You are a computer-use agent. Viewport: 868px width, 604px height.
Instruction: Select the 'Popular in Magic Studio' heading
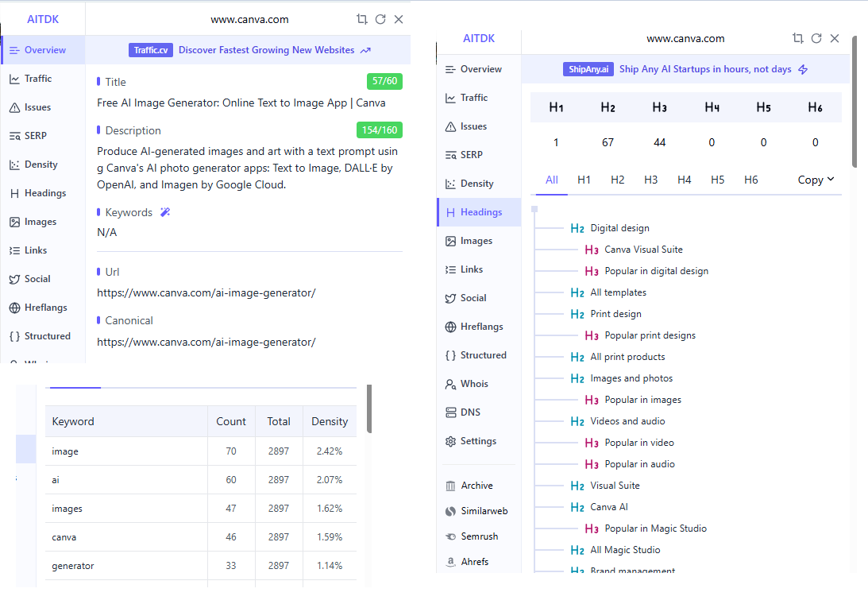click(646, 528)
